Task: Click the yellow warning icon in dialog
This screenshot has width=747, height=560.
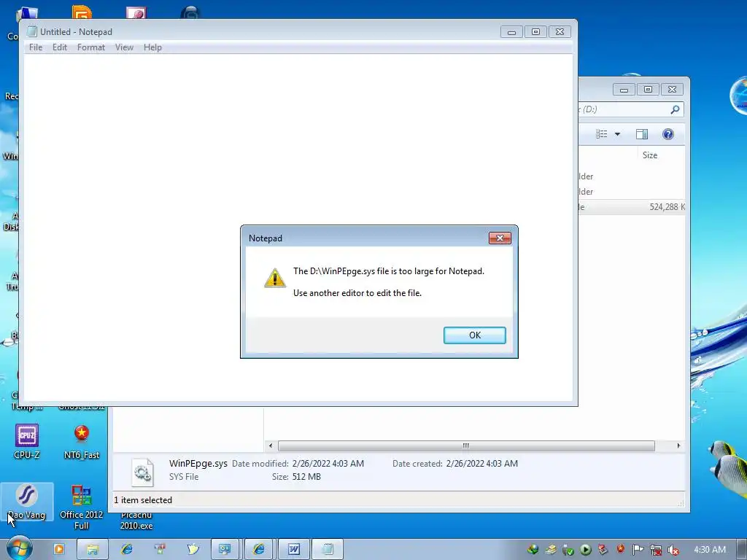Action: 275,278
